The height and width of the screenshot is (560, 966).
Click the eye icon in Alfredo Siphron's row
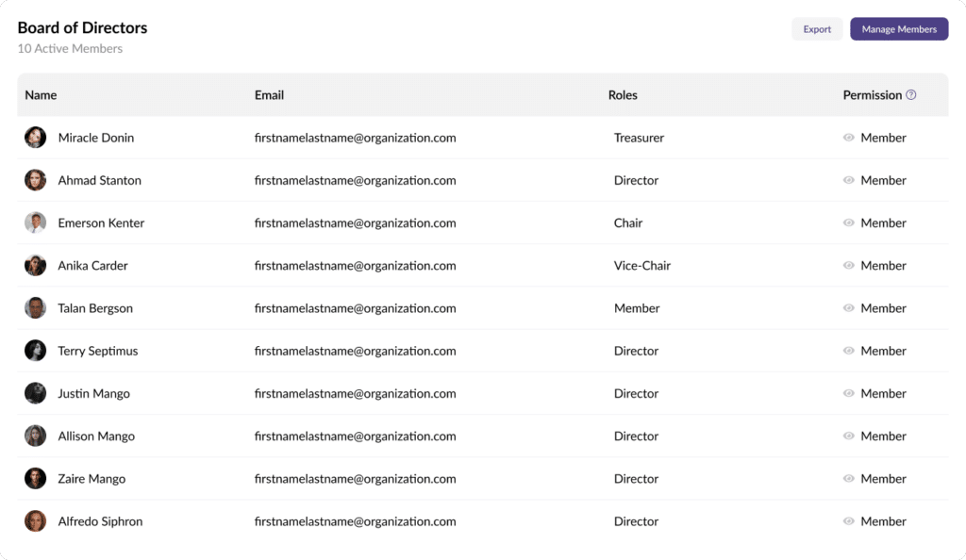[x=848, y=521]
